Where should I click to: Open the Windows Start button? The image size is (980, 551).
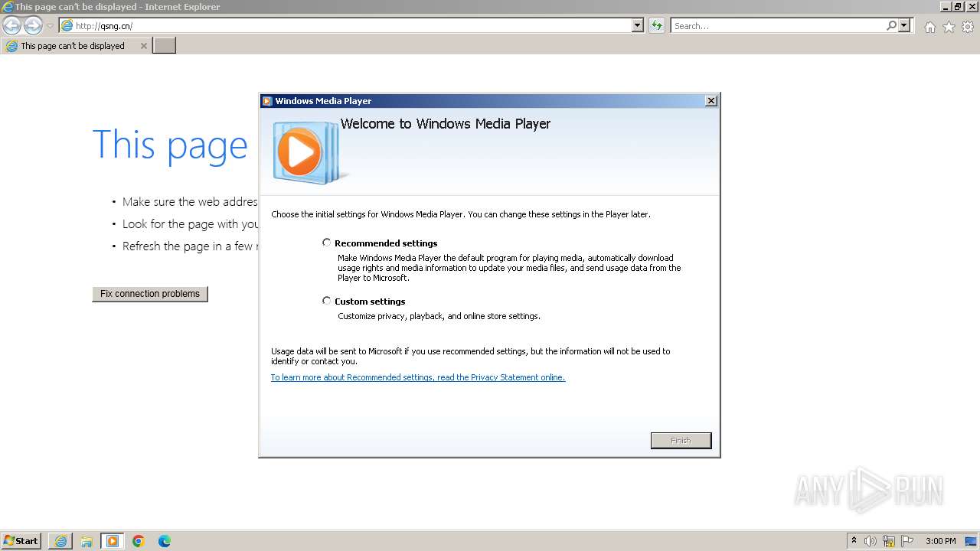click(x=21, y=540)
